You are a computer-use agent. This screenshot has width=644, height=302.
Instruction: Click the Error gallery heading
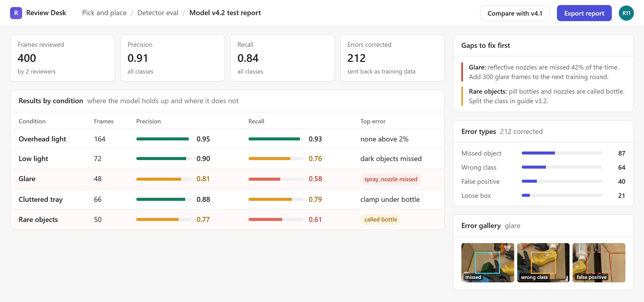(481, 225)
